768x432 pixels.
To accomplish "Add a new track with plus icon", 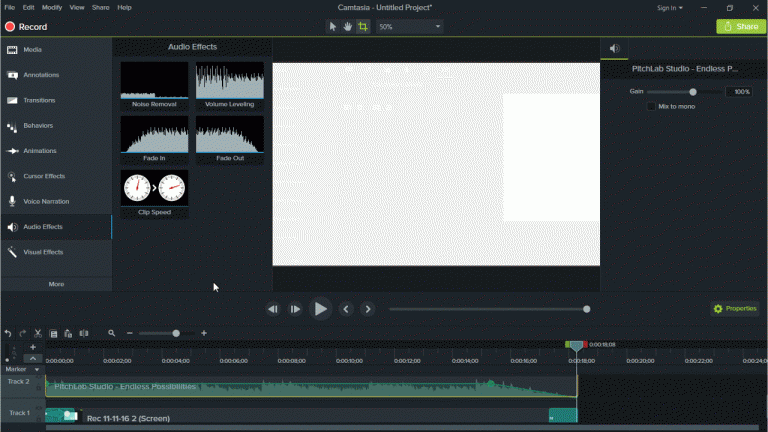I will 33,347.
